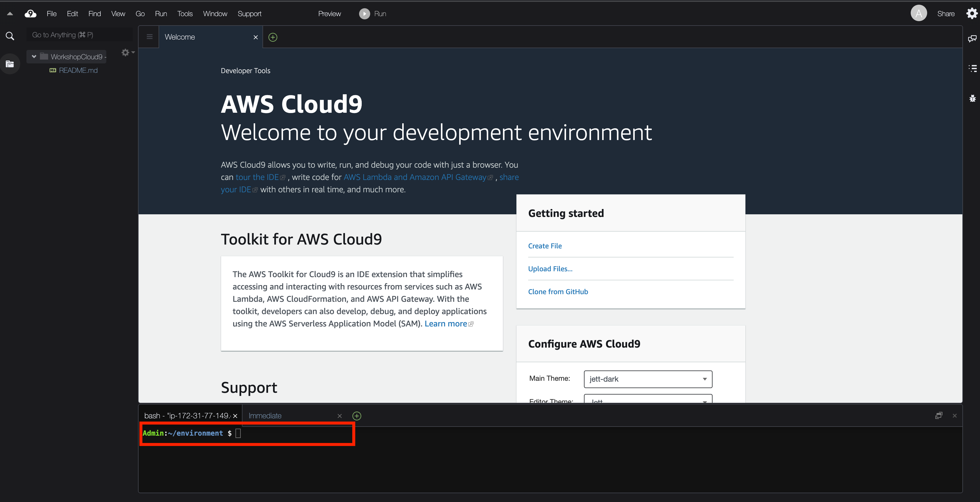
Task: Close the Immediate tab
Action: click(x=340, y=416)
